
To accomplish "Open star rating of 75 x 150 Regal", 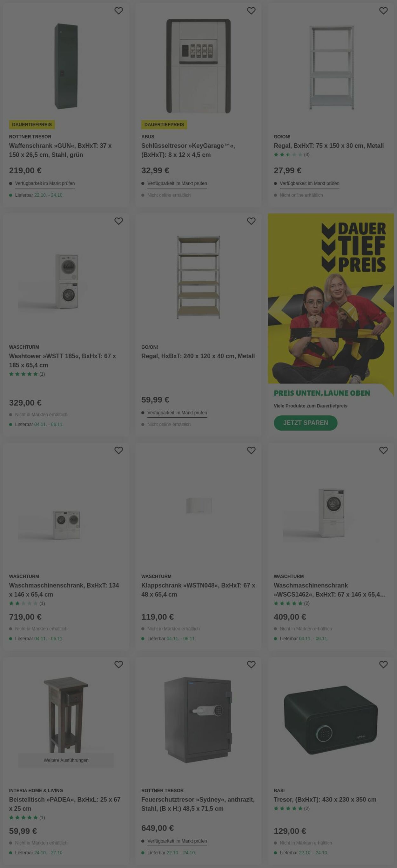I will (x=291, y=155).
